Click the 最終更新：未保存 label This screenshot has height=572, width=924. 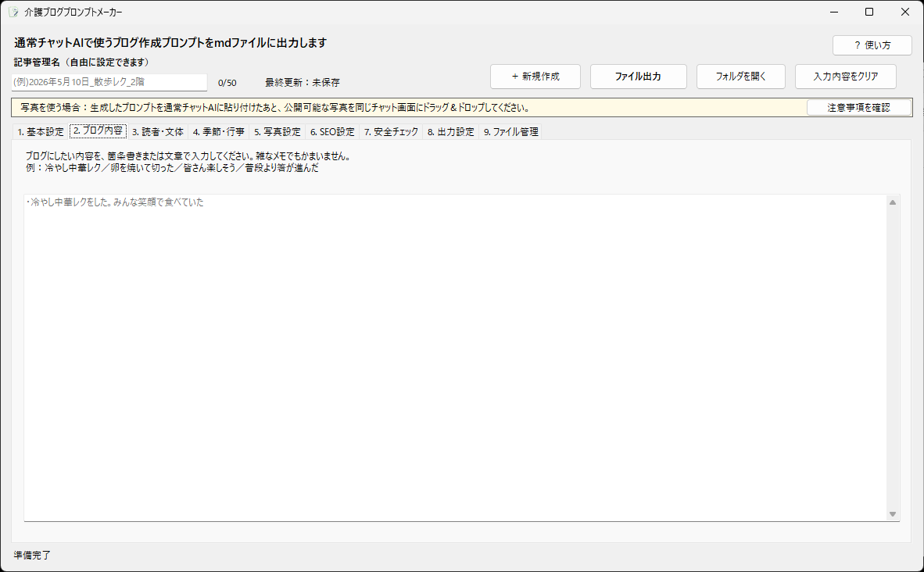pos(303,83)
